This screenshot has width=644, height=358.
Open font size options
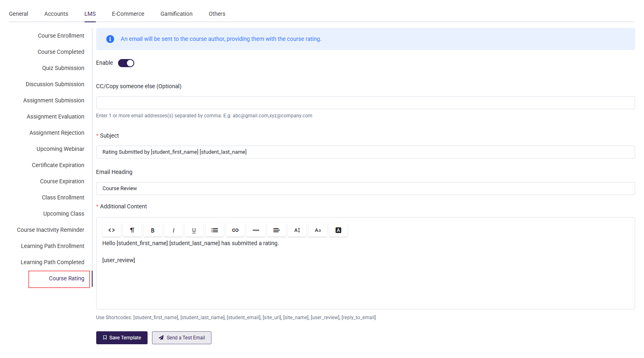point(318,230)
